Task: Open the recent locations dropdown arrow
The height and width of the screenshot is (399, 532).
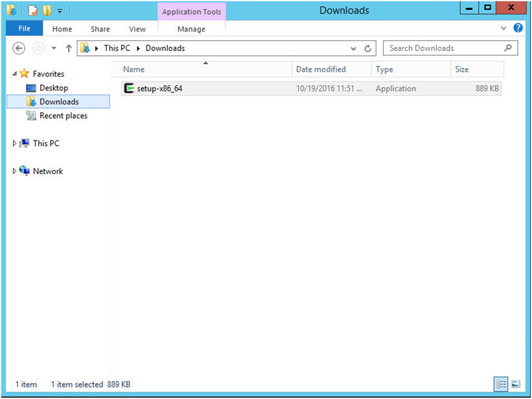Action: (54, 48)
